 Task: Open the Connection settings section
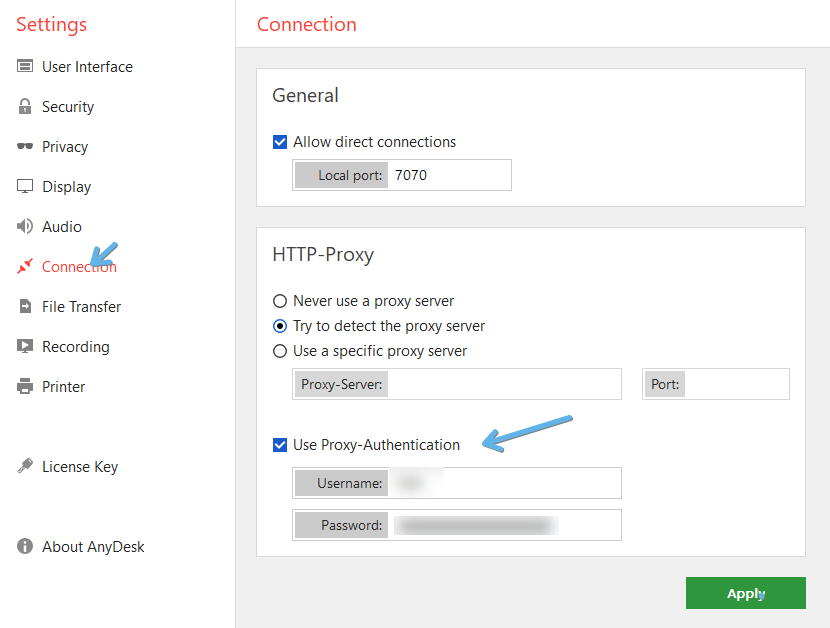coord(79,267)
